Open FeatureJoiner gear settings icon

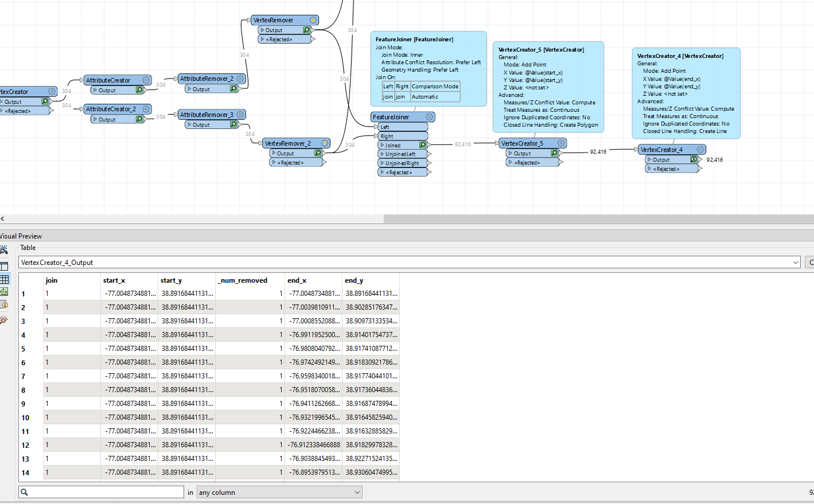[429, 117]
